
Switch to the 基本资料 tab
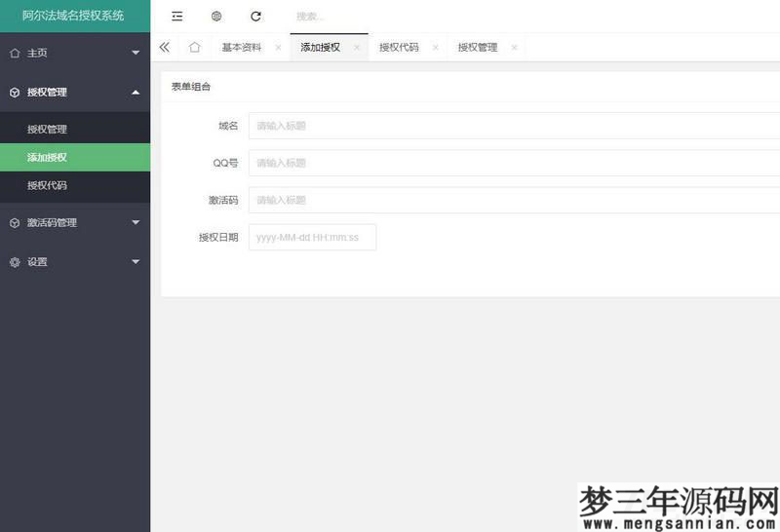[x=241, y=47]
